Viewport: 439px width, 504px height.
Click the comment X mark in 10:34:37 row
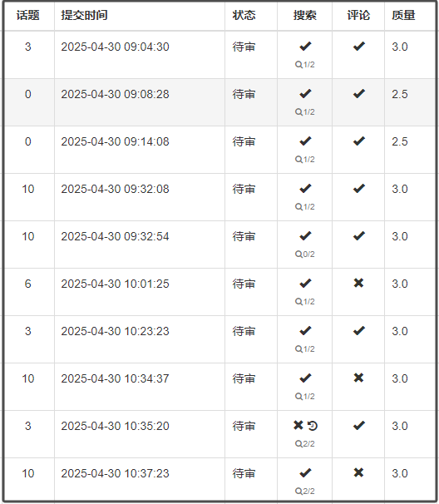(x=358, y=378)
